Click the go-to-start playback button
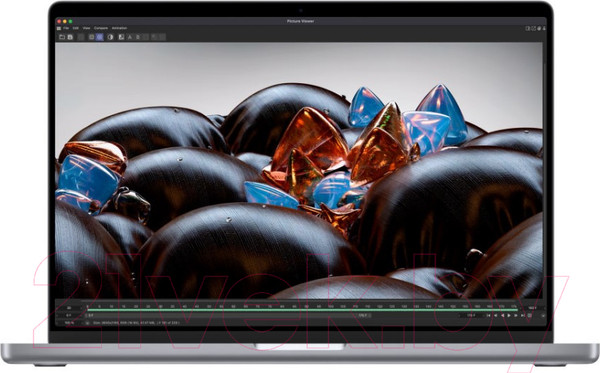The image size is (600, 373). [x=488, y=316]
